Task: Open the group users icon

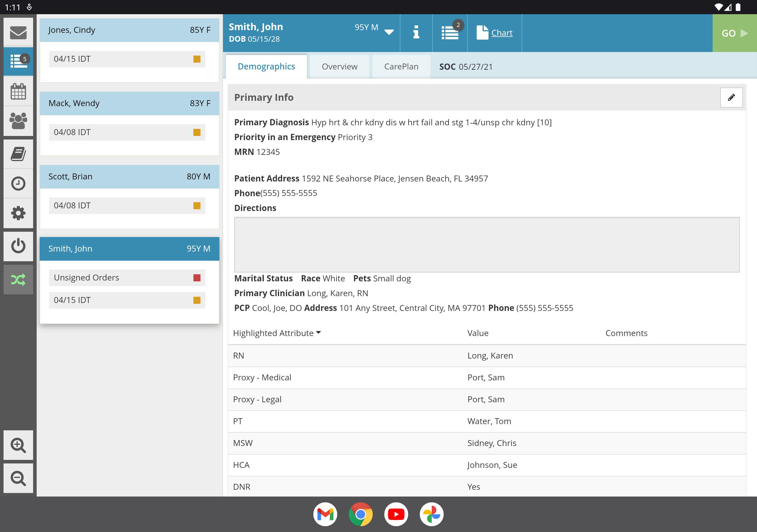Action: coord(18,121)
